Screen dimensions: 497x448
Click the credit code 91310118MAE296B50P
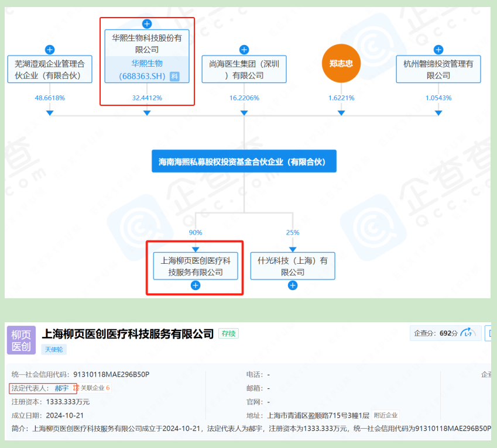[x=111, y=374]
